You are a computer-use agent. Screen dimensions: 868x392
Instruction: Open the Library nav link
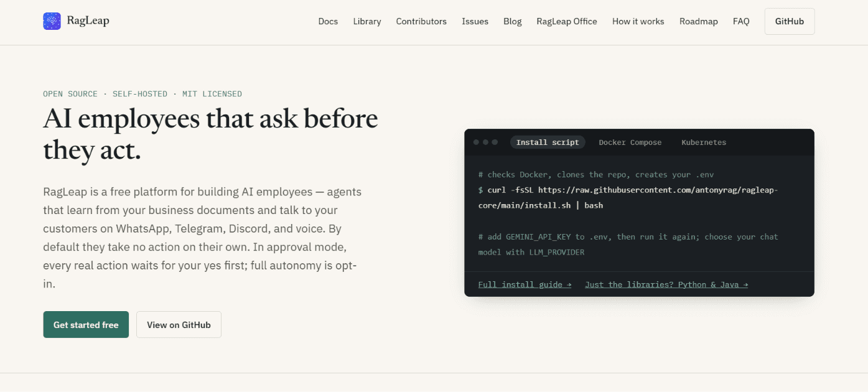[367, 21]
